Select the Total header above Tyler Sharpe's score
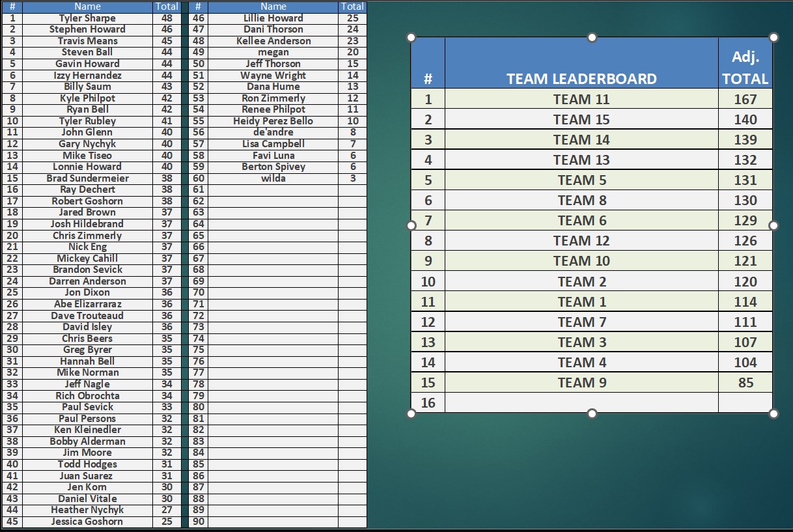The height and width of the screenshot is (532, 793). (167, 7)
